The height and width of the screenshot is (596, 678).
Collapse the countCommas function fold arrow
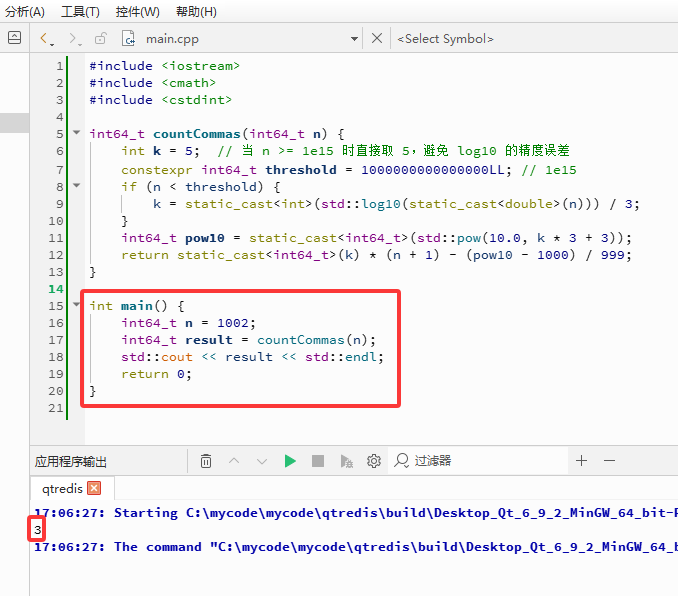(x=77, y=133)
